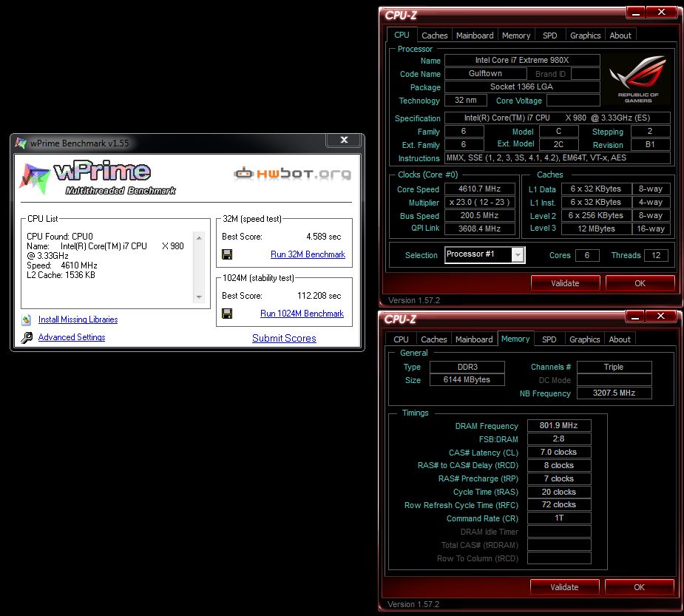The image size is (684, 616).
Task: Close the wPrime Benchmark window
Action: pos(344,140)
